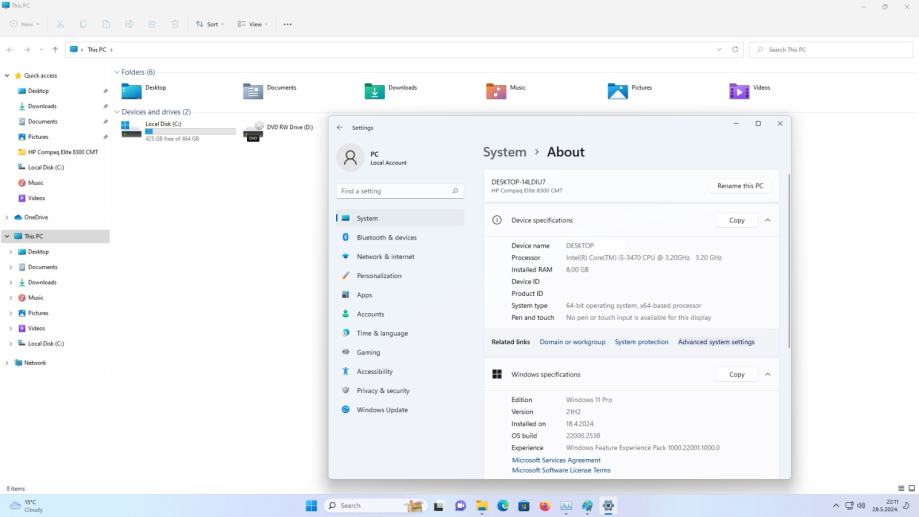Select the Local Disk (C:) drive icon
Image resolution: width=919 pixels, height=517 pixels.
coord(131,130)
